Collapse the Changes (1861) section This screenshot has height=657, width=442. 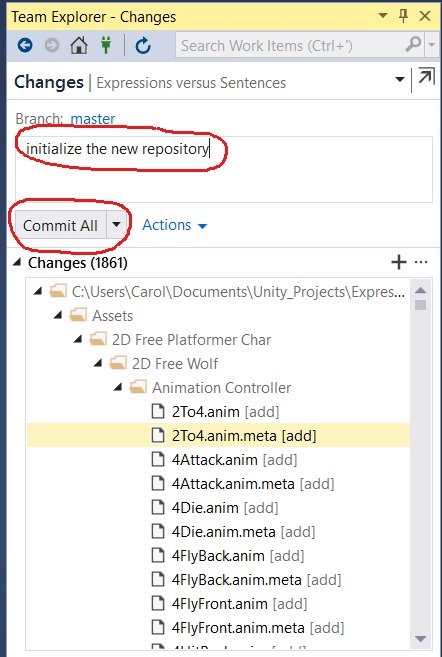(x=17, y=262)
